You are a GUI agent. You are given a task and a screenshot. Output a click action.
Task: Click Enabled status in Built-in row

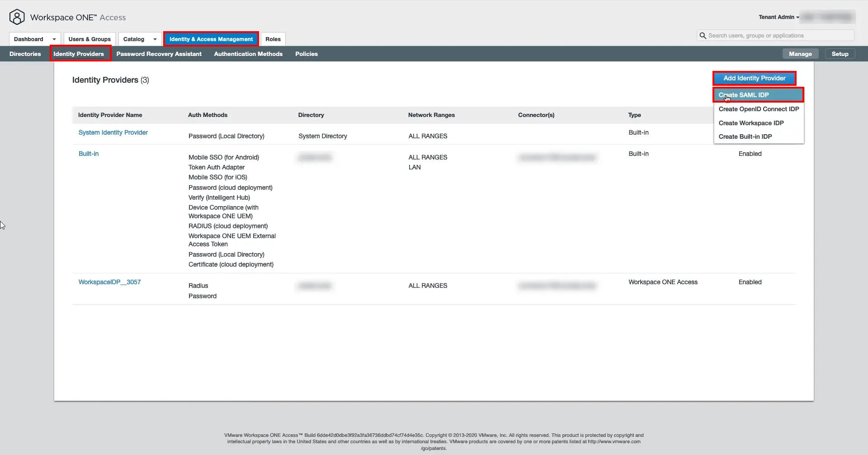click(x=750, y=154)
